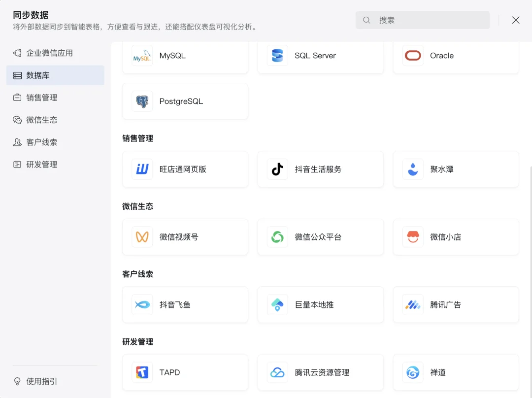
Task: Click the 研发管理 section heading
Action: pos(138,342)
